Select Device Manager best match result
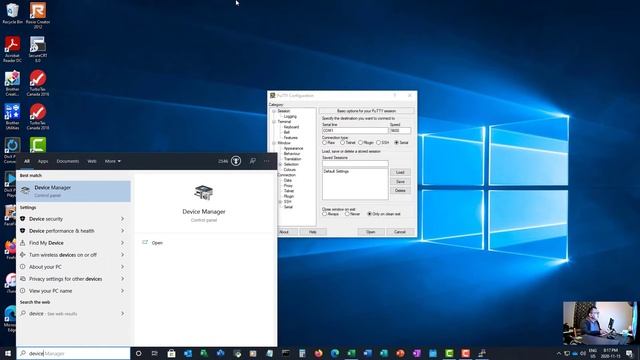Image resolution: width=640 pixels, height=360 pixels. [73, 191]
